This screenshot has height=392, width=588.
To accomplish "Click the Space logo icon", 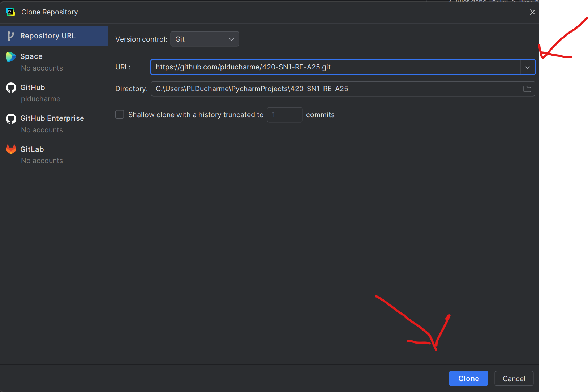I will click(11, 57).
